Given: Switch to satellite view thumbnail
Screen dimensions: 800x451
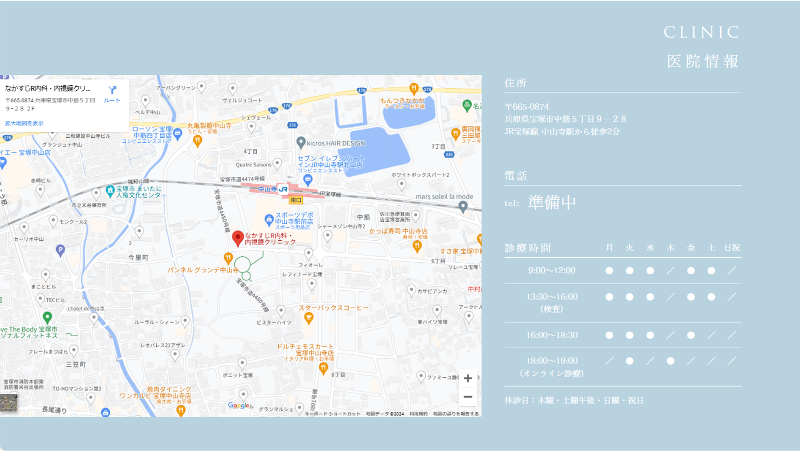Looking at the screenshot, I should [10, 404].
